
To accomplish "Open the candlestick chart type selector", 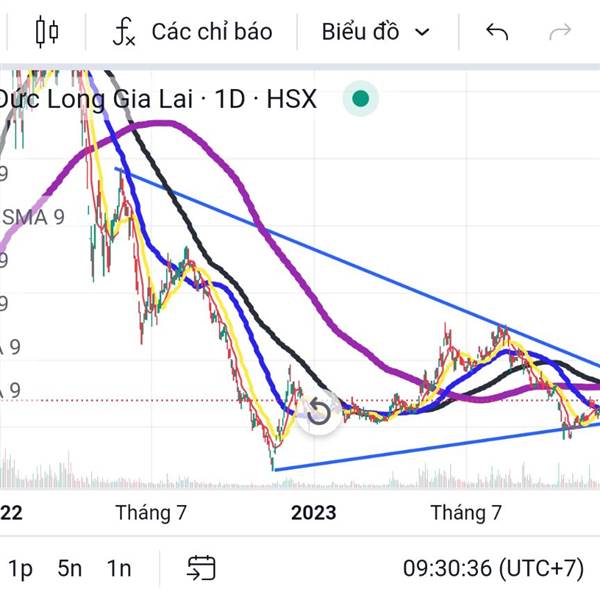I will point(47,32).
